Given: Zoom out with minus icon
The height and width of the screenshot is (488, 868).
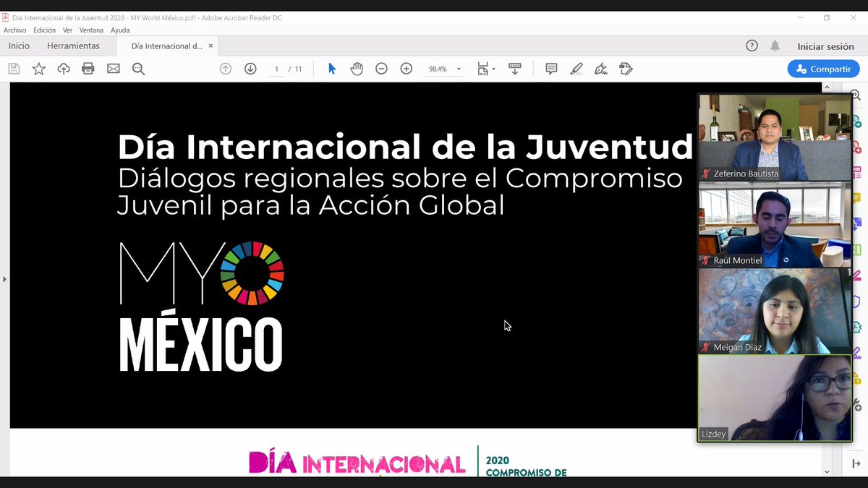Looking at the screenshot, I should tap(381, 69).
